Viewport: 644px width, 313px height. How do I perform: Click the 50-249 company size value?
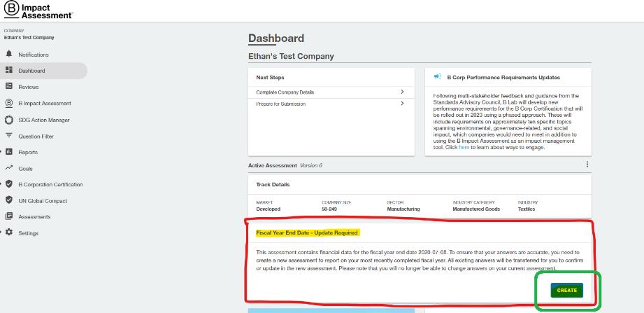pyautogui.click(x=329, y=209)
